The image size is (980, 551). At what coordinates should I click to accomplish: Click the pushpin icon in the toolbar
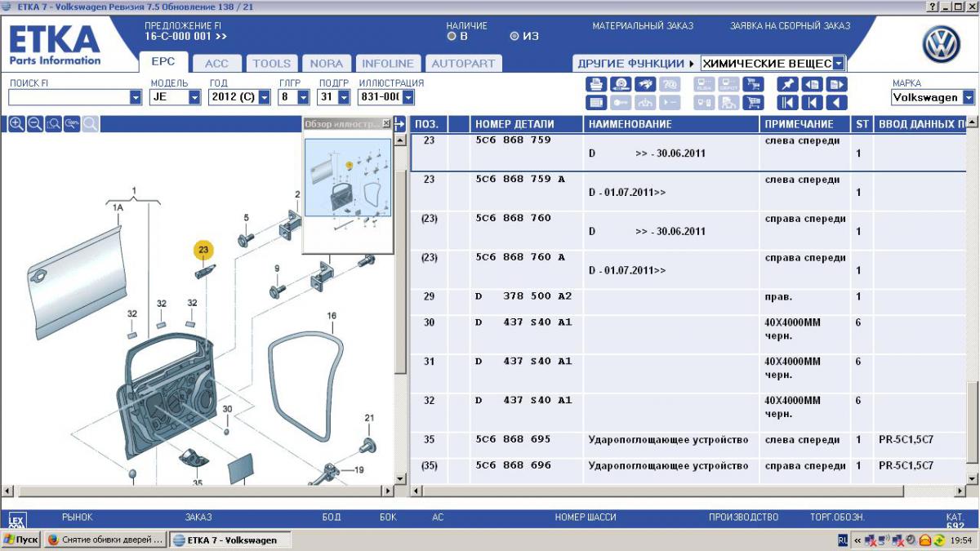coord(787,84)
